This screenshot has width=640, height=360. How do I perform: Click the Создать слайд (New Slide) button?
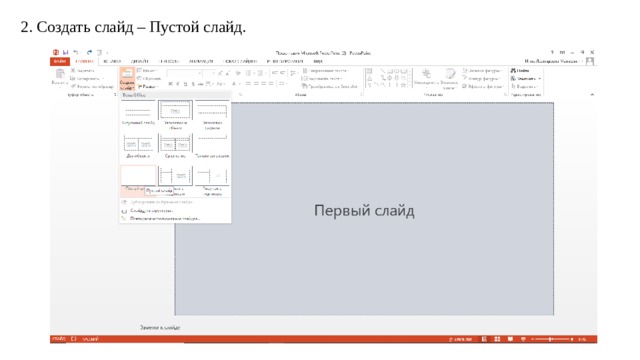(127, 79)
